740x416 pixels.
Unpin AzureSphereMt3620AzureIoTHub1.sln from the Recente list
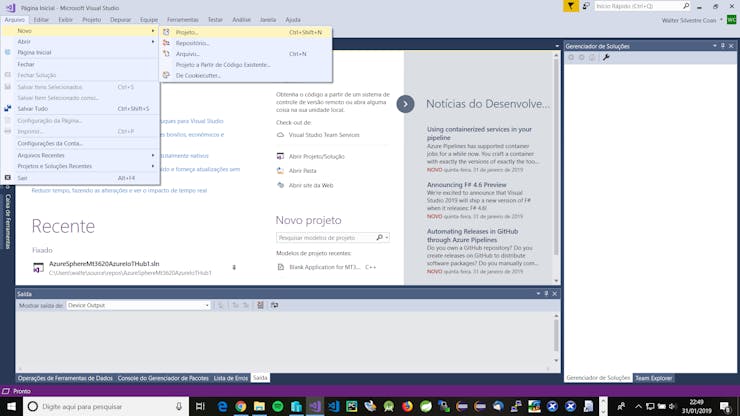(234, 268)
